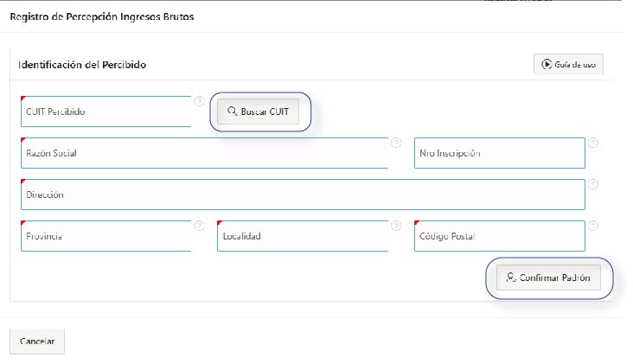Show the Nro Inscripción help tooltip icon

click(593, 143)
